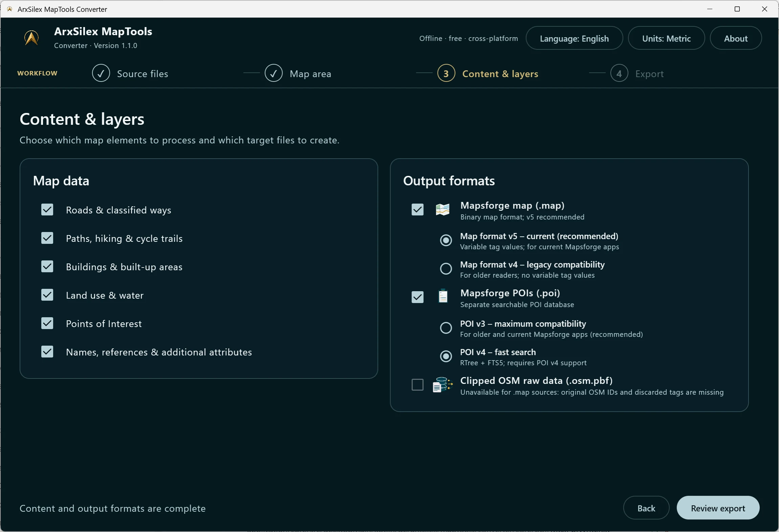Click the Map data panel heading
Viewport: 779px width, 532px height.
coord(61,181)
